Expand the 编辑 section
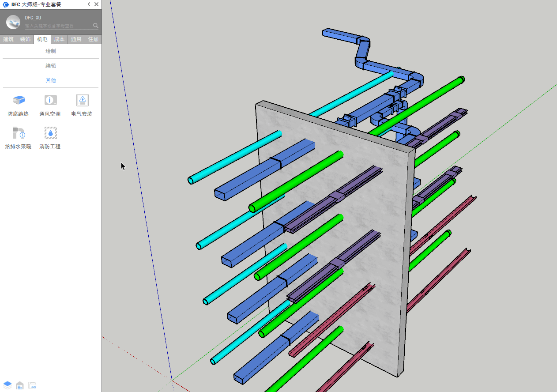 51,66
